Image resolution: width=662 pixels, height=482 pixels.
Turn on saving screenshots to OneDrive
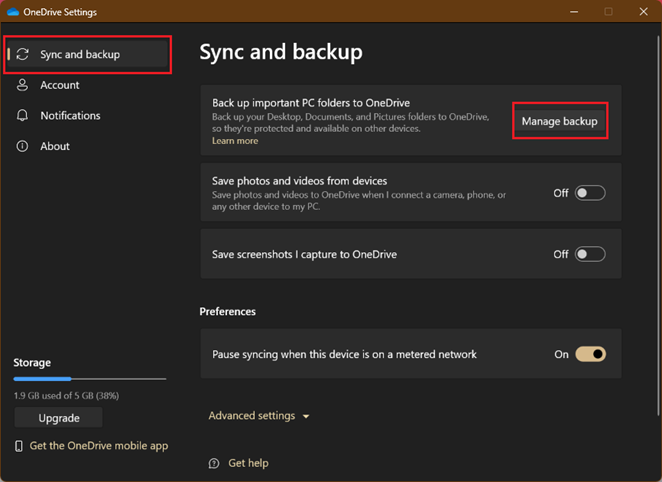[x=590, y=254]
